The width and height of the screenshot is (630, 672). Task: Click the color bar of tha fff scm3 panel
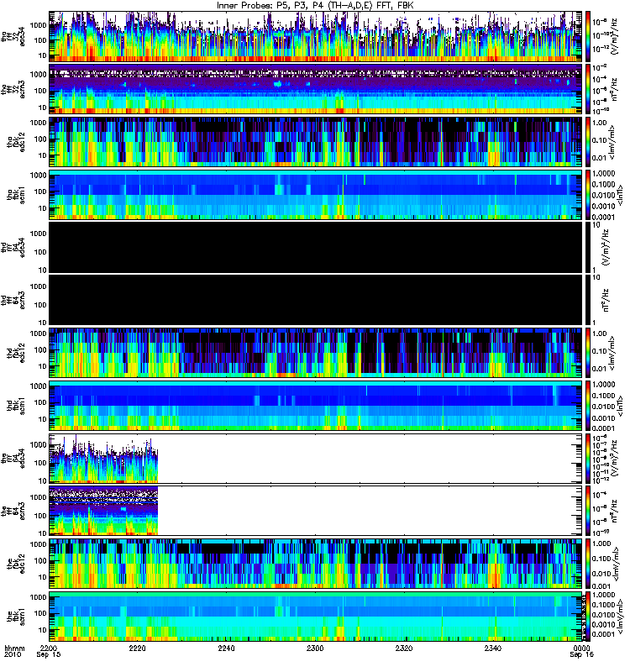(588, 90)
